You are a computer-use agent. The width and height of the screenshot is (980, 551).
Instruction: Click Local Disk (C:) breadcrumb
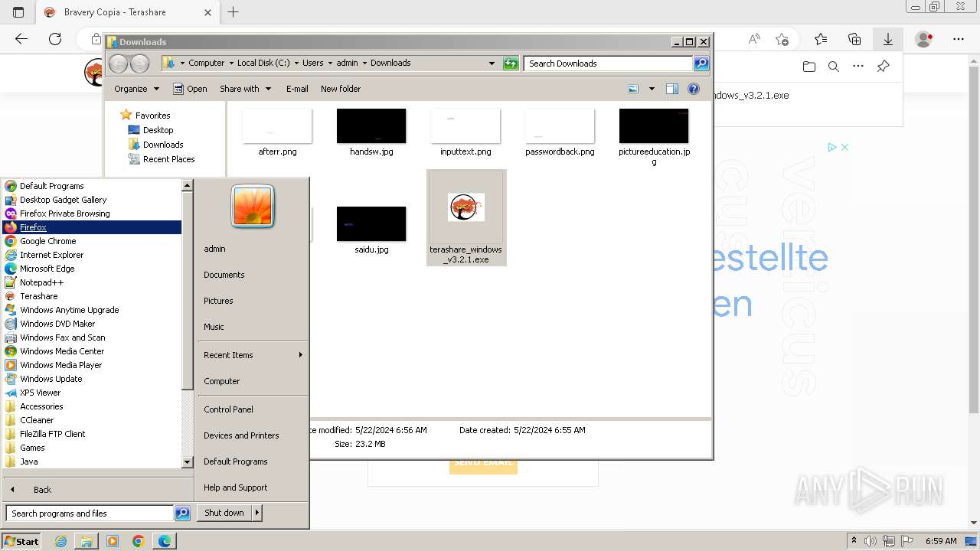click(263, 63)
